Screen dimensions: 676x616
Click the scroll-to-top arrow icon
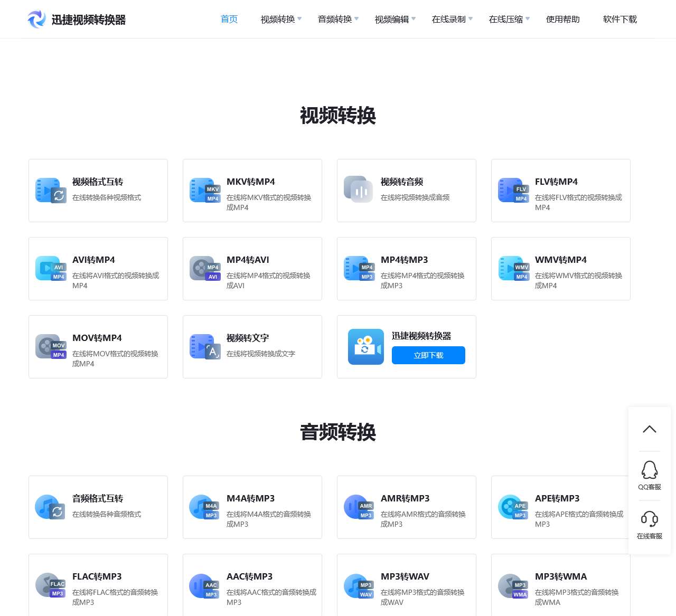[x=649, y=429]
